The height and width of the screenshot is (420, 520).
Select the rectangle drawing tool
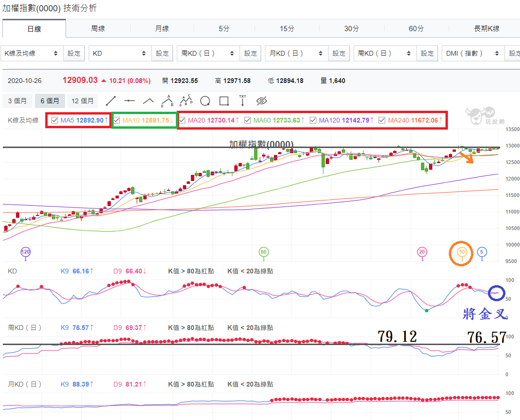tap(224, 101)
